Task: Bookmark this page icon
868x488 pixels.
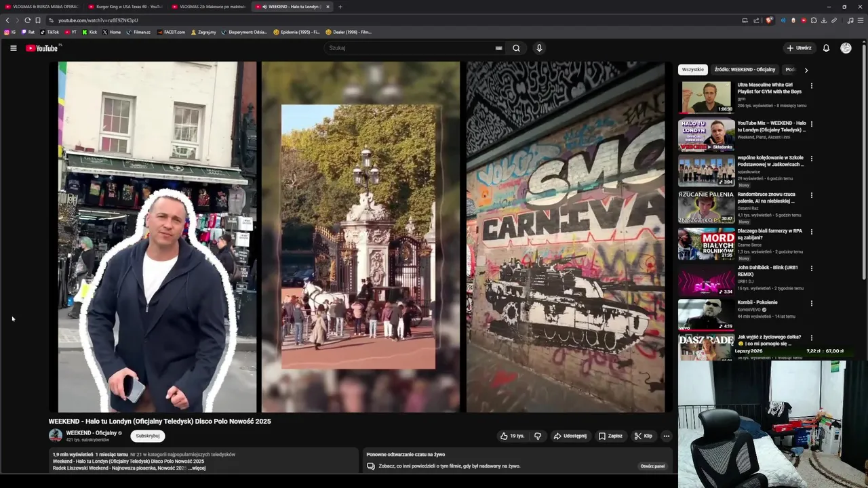Action: 38,20
